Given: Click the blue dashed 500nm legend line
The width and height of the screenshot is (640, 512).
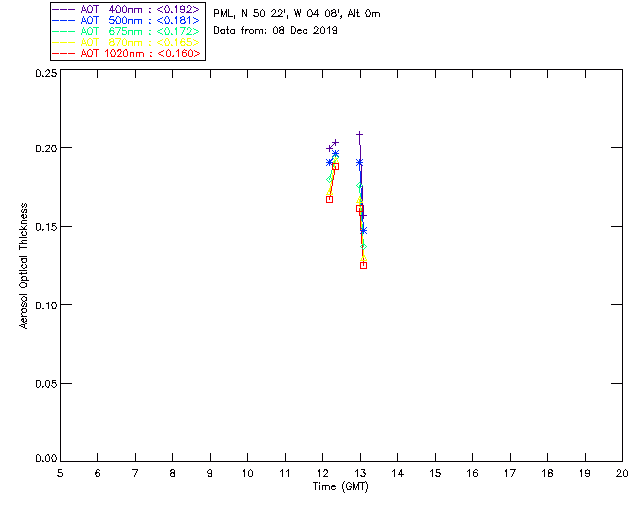Looking at the screenshot, I should [x=64, y=20].
